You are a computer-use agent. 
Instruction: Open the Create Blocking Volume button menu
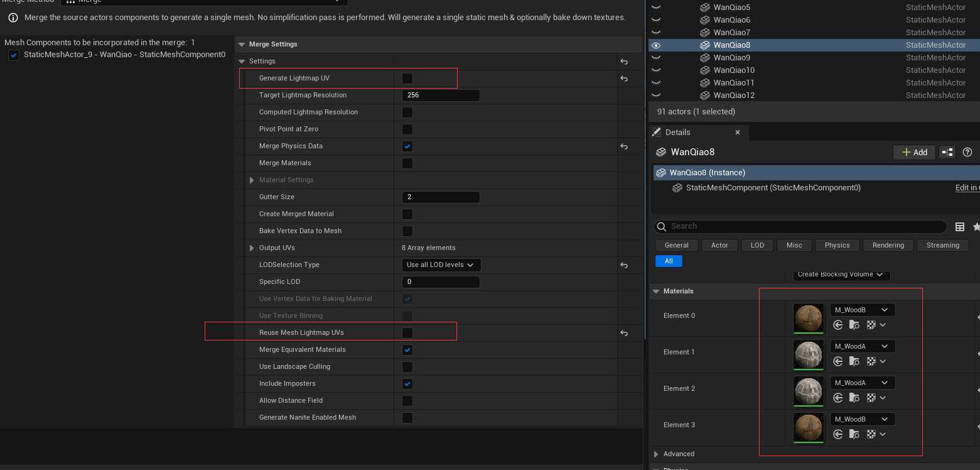pos(841,275)
